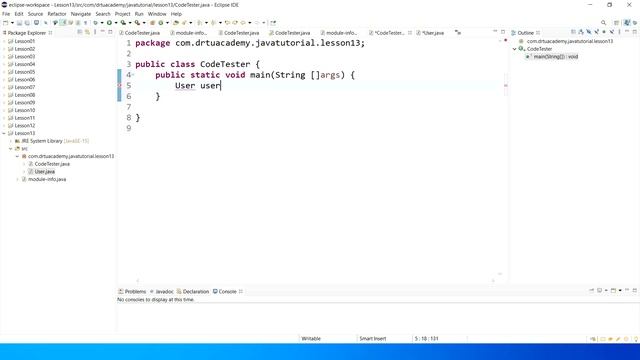Switch to the Declaration tab
Image resolution: width=640 pixels, height=360 pixels.
click(193, 291)
